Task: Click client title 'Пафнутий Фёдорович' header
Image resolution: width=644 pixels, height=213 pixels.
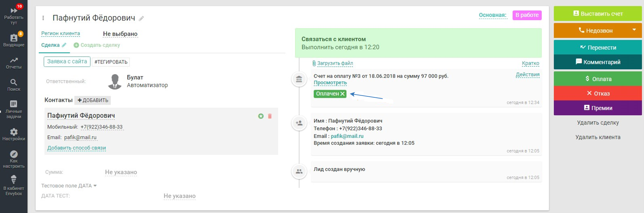Action: tap(94, 18)
